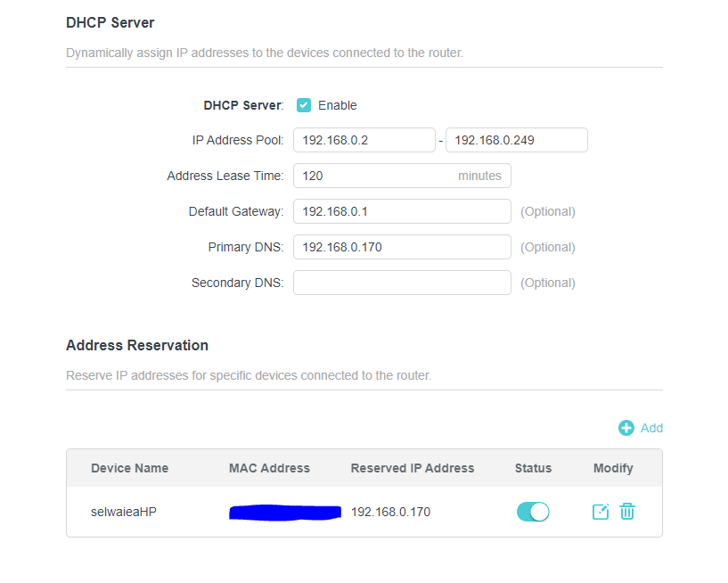Click the Address Lease Time field
The height and width of the screenshot is (583, 728).
[402, 176]
